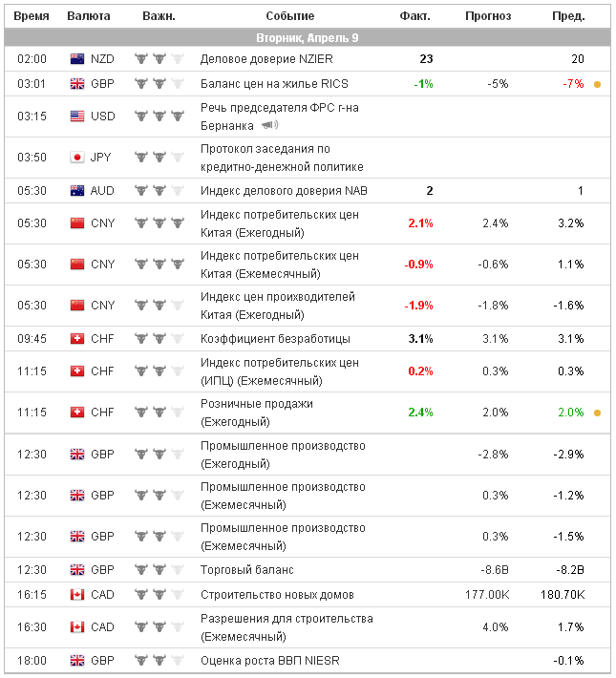Click the Прогноз column header
Viewport: 616px width, 678px height.
488,16
